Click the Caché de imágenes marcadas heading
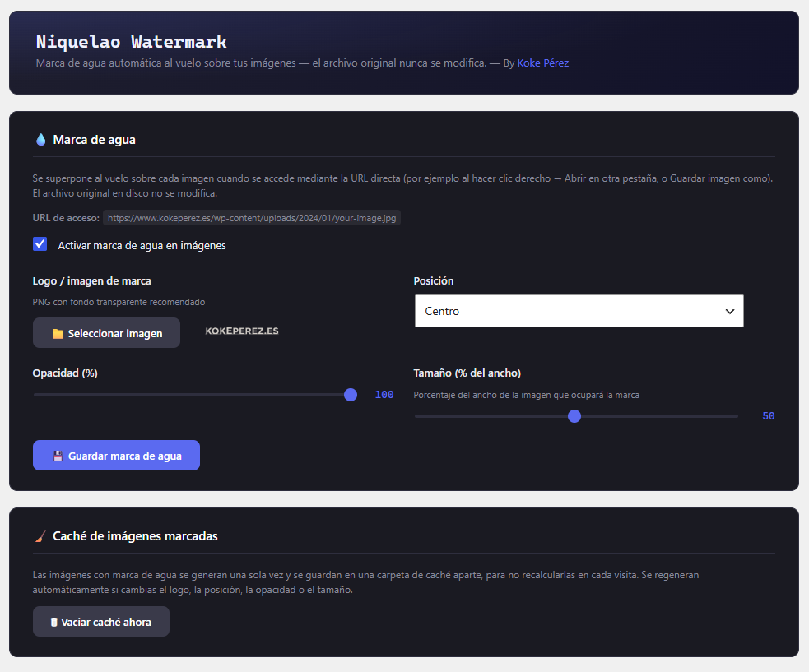This screenshot has width=809, height=672. coord(135,536)
